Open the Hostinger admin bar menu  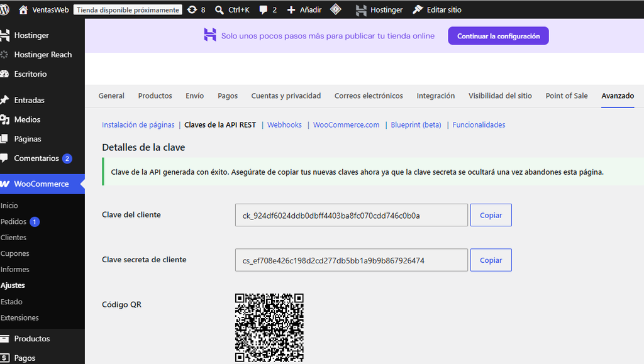pos(379,10)
